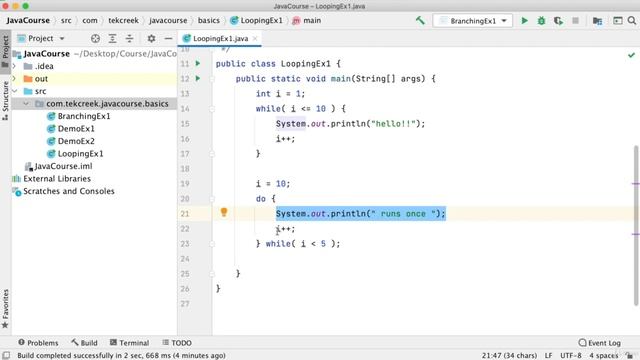Screen dimensions: 640x360
Task: Open Project panel settings gear
Action: tap(151, 38)
